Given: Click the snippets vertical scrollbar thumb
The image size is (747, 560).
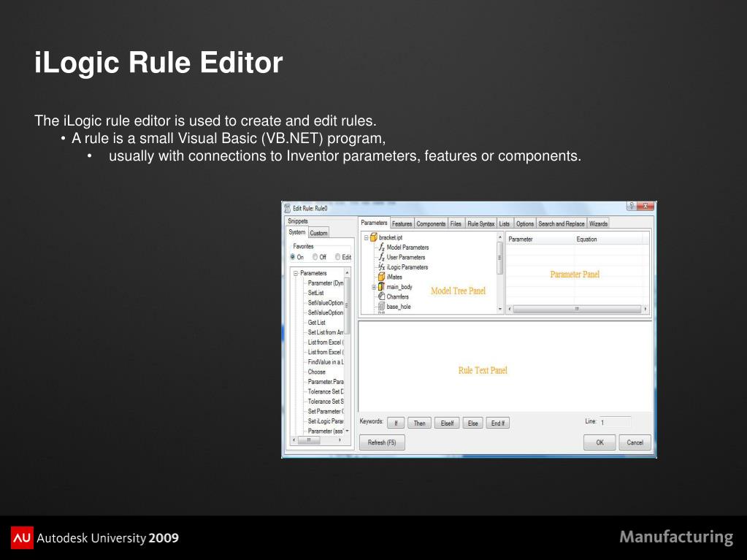Looking at the screenshot, I should 347,305.
